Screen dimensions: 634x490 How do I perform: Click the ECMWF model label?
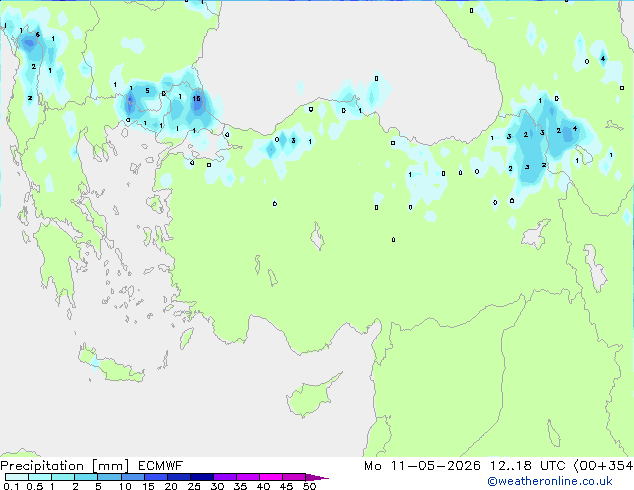tap(161, 466)
